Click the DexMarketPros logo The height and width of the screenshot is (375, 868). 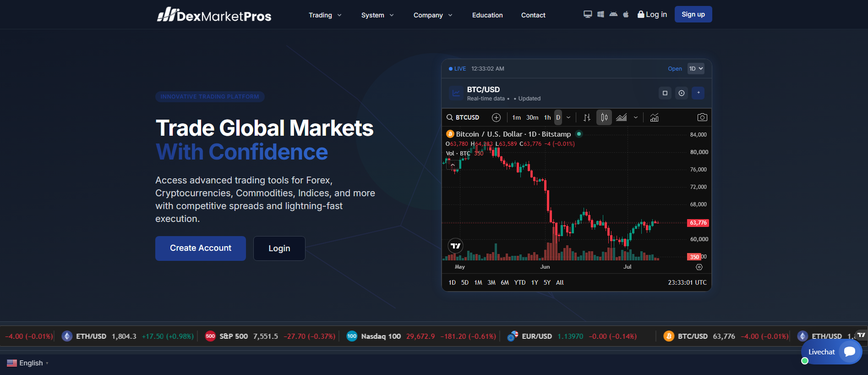214,15
